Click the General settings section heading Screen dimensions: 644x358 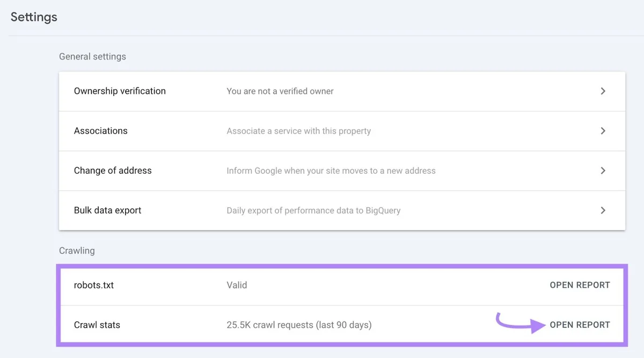pos(92,56)
